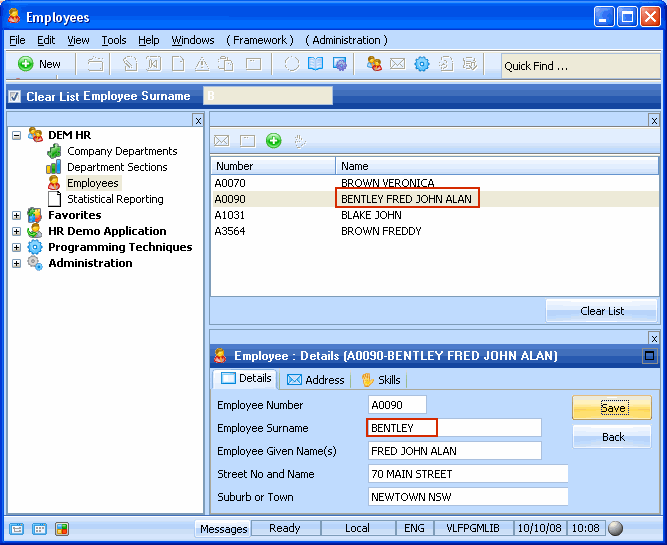
Task: Click the plain rectangle icon in main toolbar
Action: pyautogui.click(x=254, y=64)
